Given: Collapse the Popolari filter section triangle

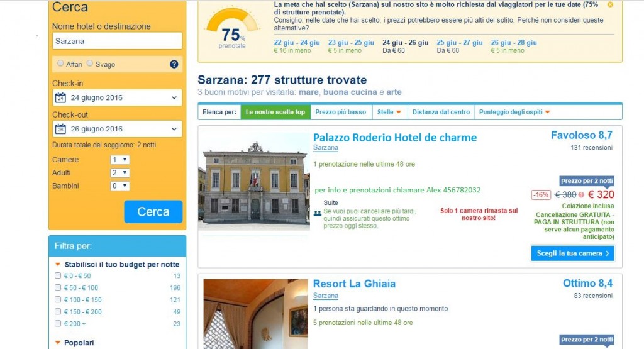Looking at the screenshot, I should pos(58,343).
